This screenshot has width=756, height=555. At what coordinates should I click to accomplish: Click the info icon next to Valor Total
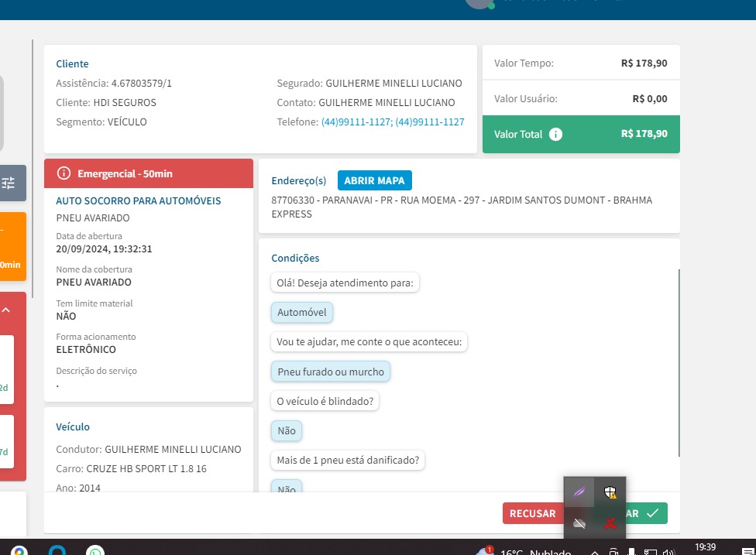click(555, 135)
